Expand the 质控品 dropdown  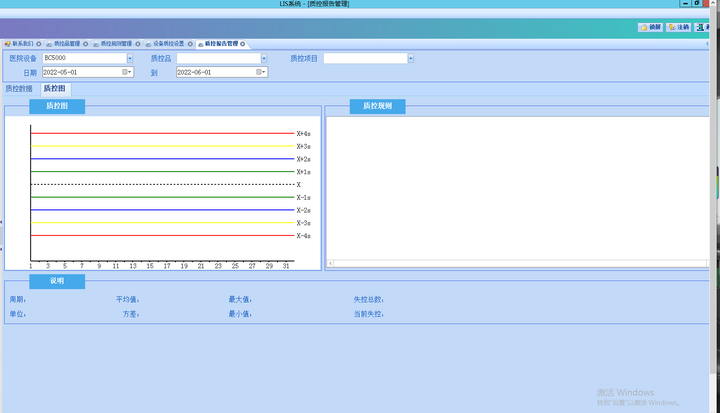pos(263,59)
